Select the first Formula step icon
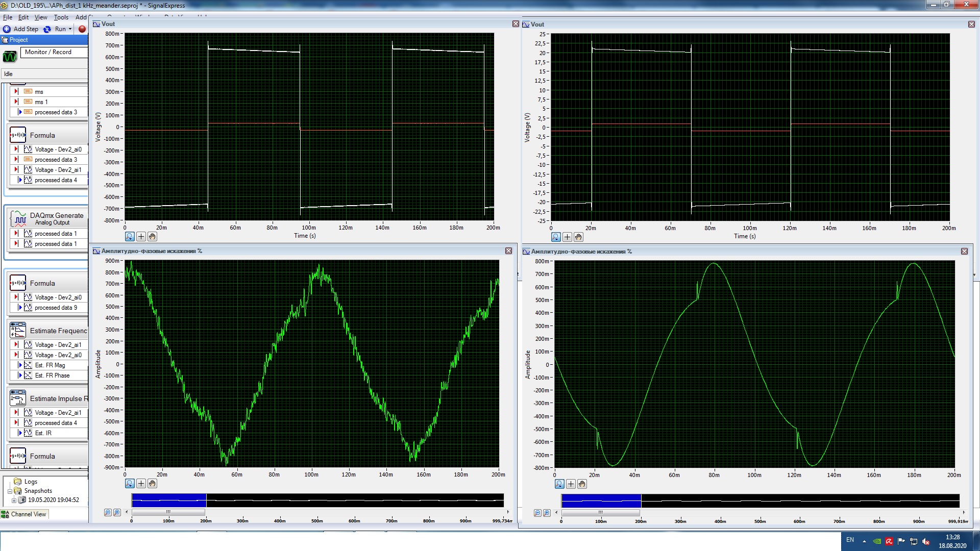This screenshot has height=551, width=980. (x=18, y=135)
